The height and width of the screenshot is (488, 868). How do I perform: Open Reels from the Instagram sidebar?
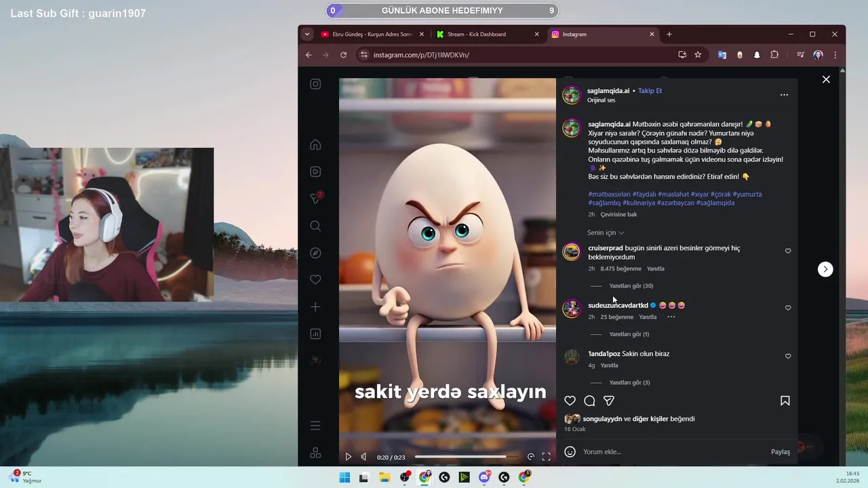[x=315, y=171]
